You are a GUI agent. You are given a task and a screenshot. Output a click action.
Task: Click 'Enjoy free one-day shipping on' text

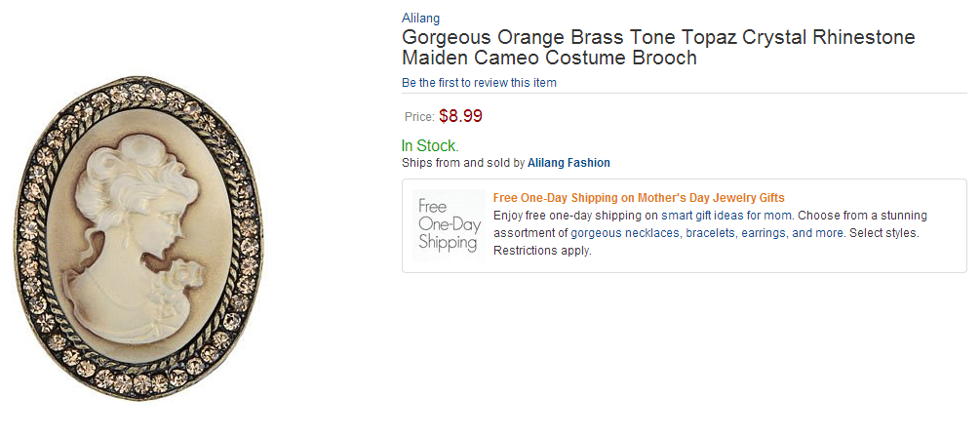tap(575, 216)
